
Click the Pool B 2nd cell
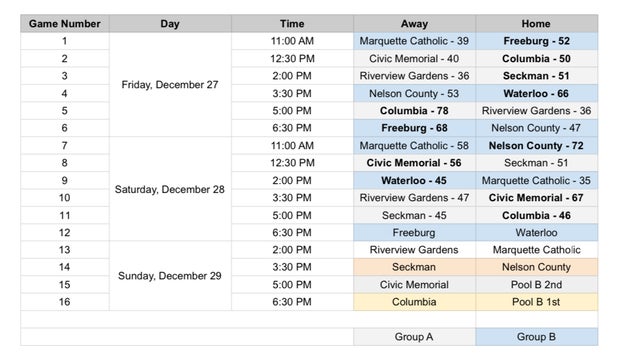coord(536,285)
